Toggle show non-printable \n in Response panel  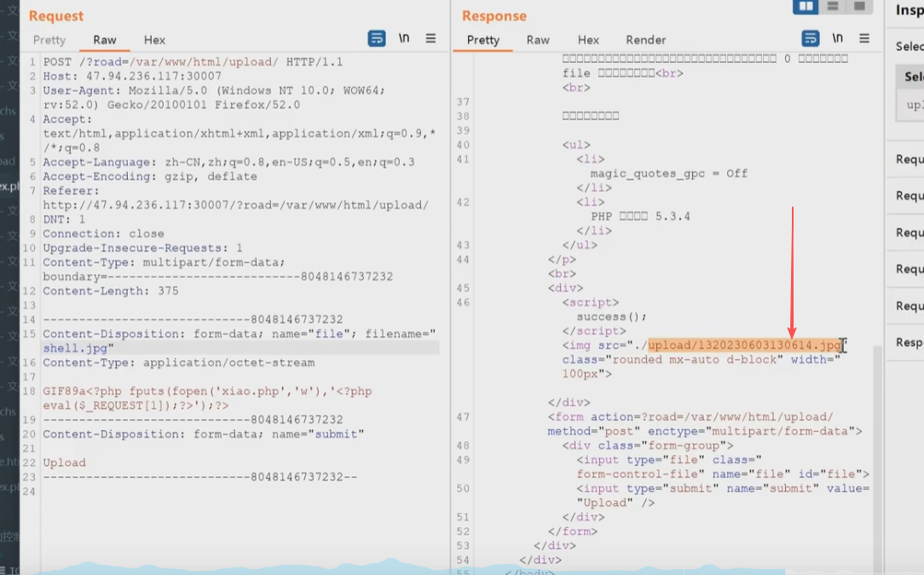point(837,38)
